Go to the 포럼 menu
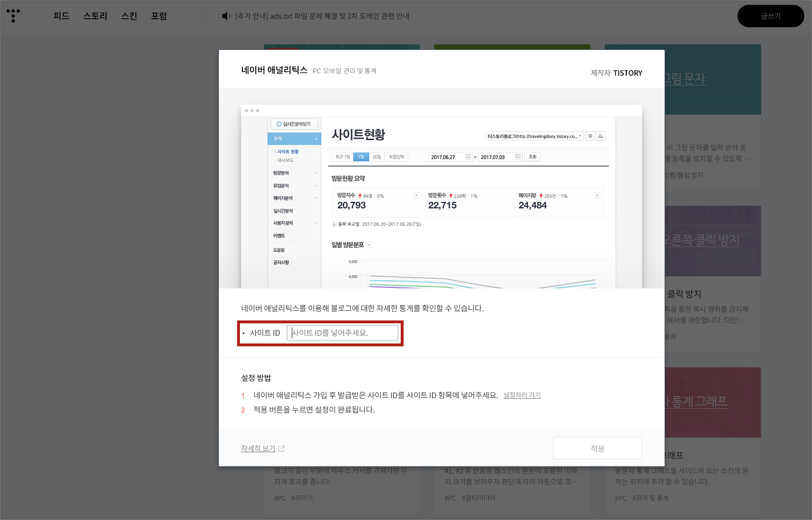This screenshot has width=812, height=520. pyautogui.click(x=159, y=16)
